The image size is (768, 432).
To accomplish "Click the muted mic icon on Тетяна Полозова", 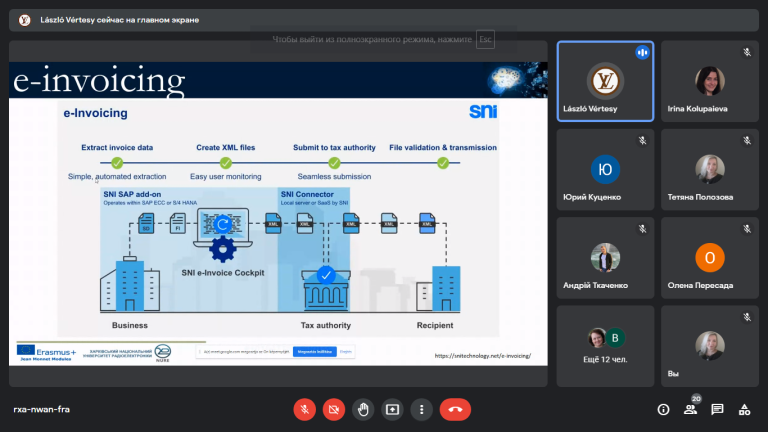I will tap(746, 141).
